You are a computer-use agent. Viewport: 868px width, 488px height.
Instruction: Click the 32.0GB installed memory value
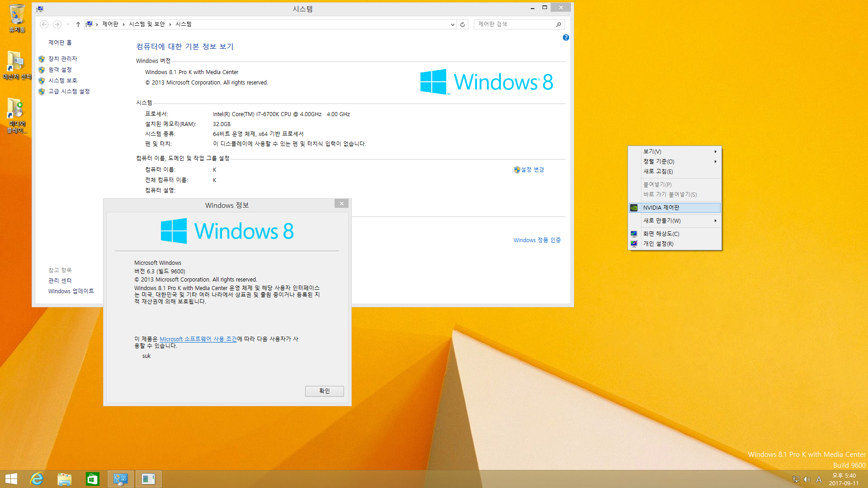pyautogui.click(x=222, y=124)
